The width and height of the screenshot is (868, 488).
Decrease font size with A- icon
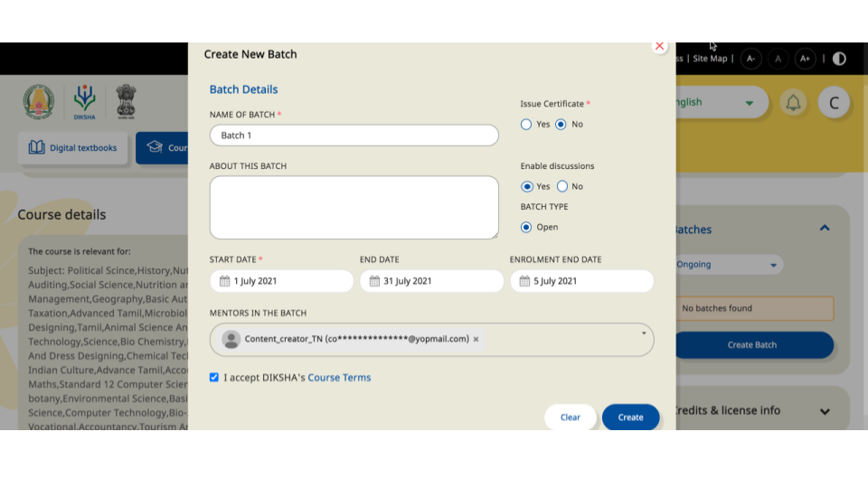pyautogui.click(x=750, y=59)
